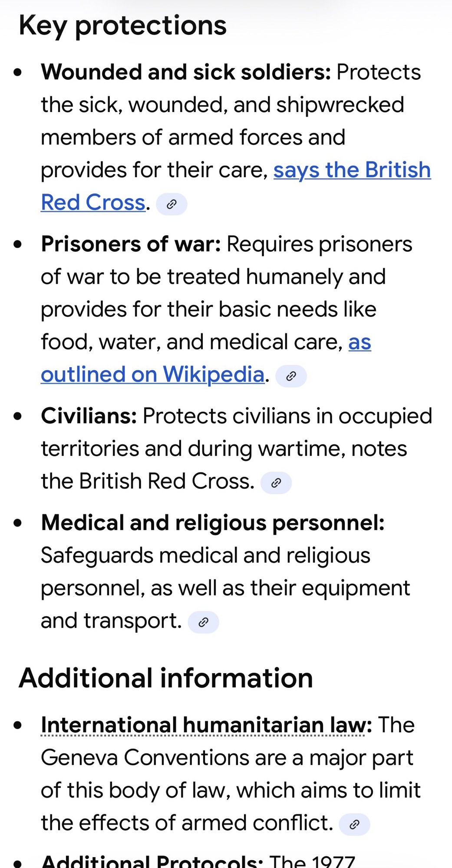Tap link icon after 'equipment and transport'

(x=203, y=622)
